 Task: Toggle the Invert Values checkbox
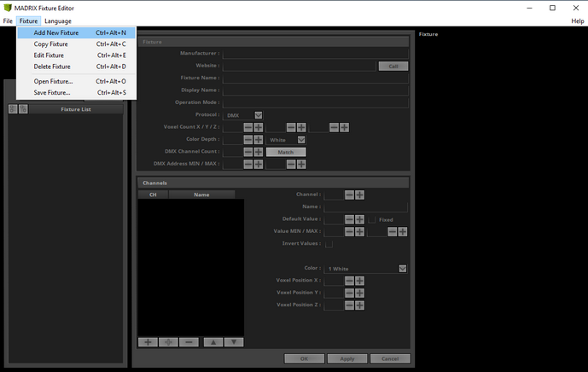(x=329, y=244)
